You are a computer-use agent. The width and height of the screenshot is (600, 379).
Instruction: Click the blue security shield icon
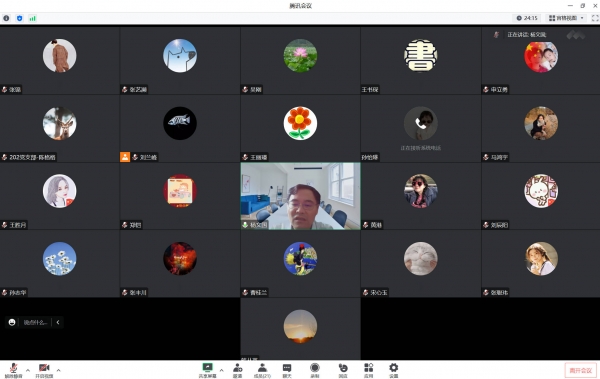point(20,18)
